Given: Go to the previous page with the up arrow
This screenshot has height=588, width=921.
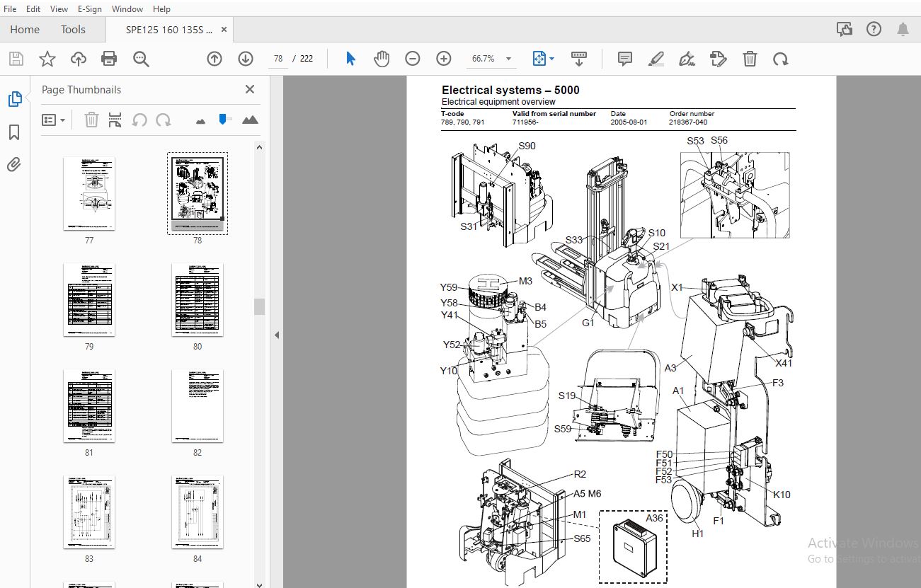Looking at the screenshot, I should 214,59.
